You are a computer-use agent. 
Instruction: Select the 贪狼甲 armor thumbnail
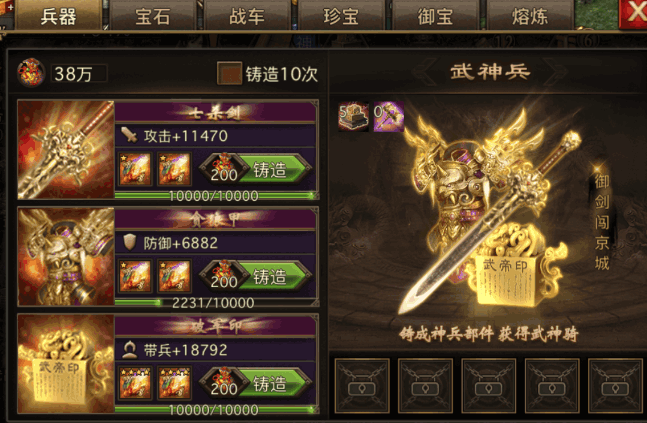[66, 257]
